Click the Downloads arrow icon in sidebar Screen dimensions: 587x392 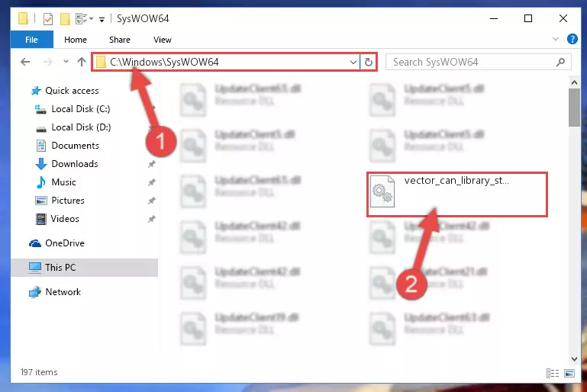(40, 164)
